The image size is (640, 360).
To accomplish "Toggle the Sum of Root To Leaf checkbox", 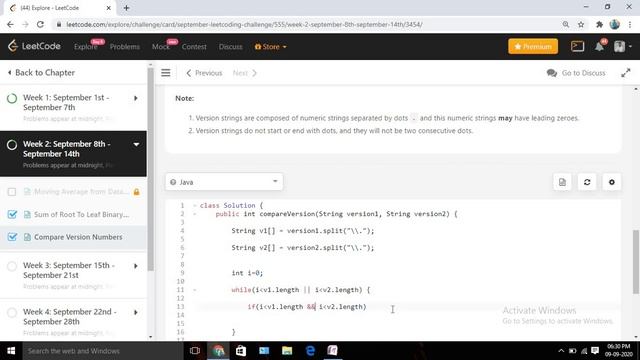I will (12, 214).
